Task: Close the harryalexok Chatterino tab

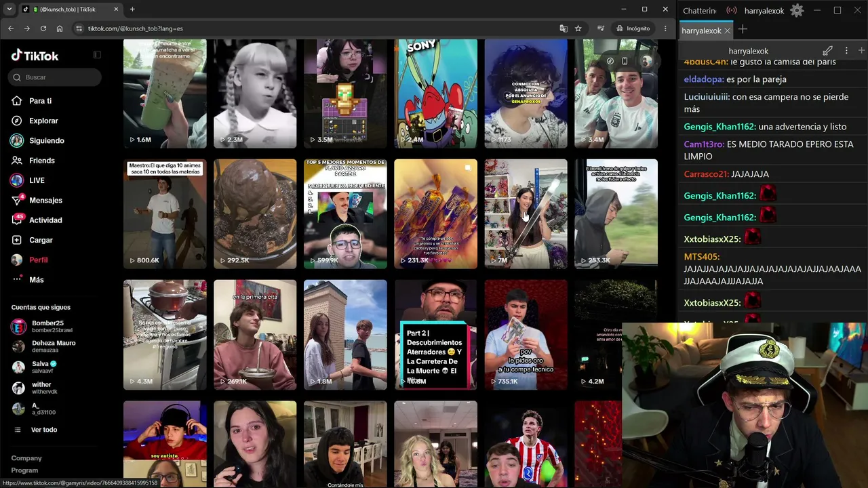Action: click(727, 31)
